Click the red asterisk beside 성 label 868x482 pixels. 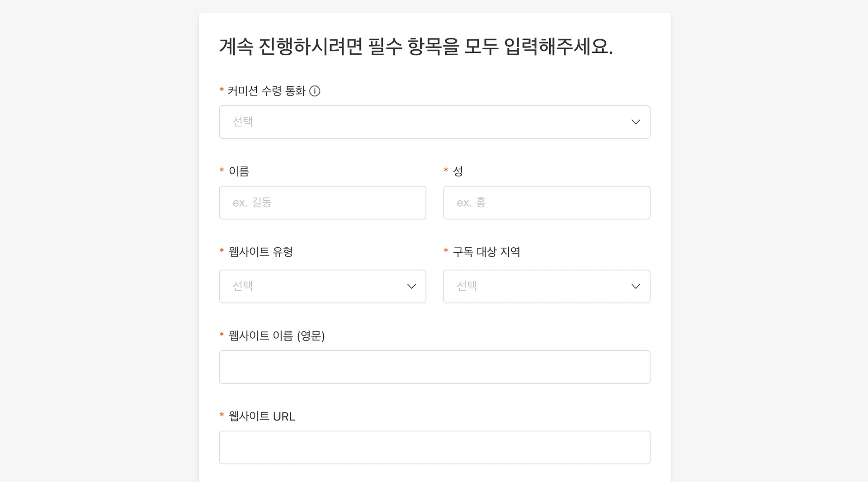(x=445, y=171)
